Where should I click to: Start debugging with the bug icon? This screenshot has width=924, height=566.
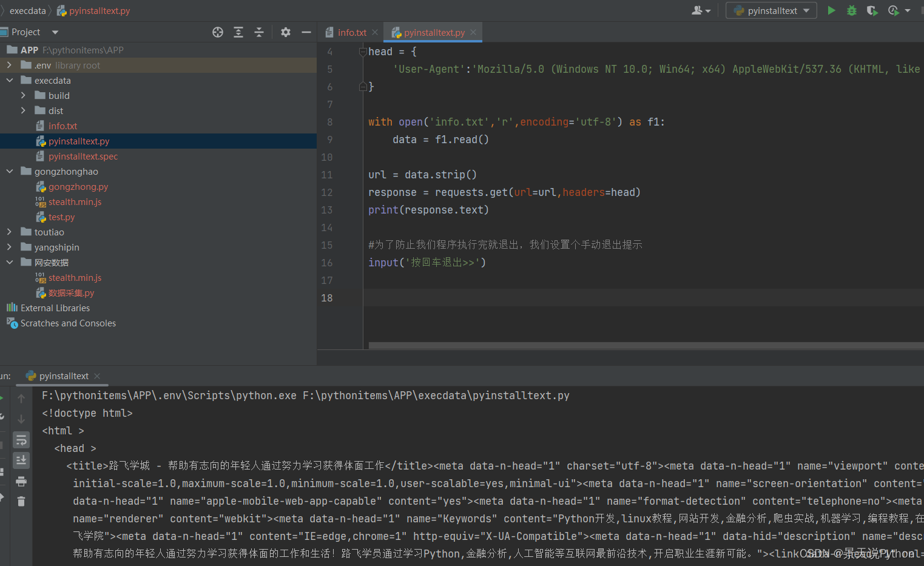click(x=852, y=10)
